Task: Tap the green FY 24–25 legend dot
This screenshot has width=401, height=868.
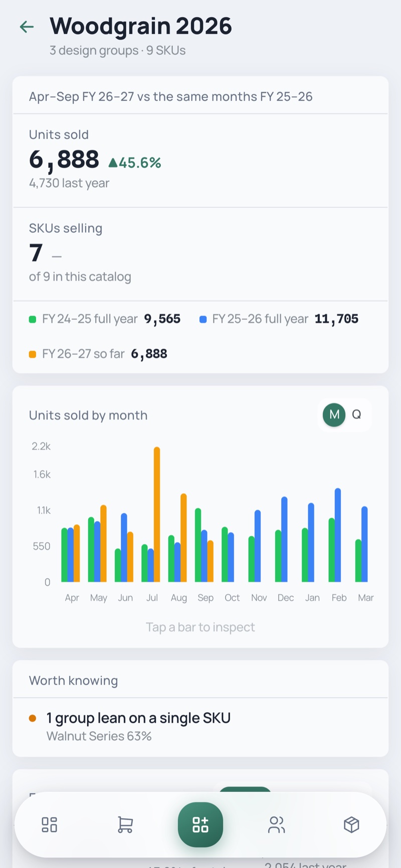Action: tap(33, 319)
